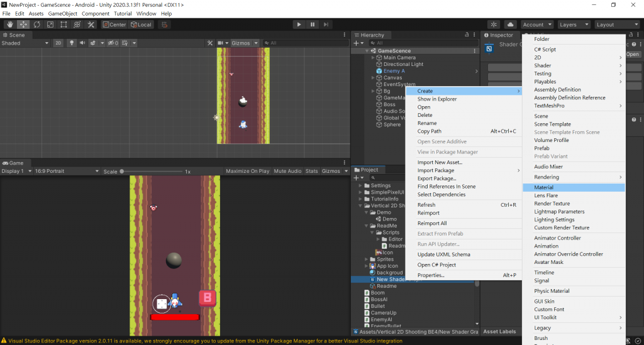
Task: Click the Stats button in Game view
Action: (x=311, y=171)
